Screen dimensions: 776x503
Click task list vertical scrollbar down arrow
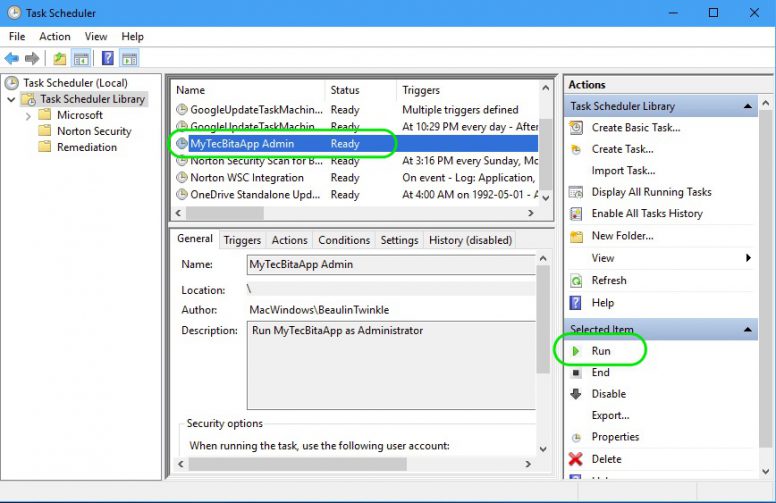coord(545,198)
